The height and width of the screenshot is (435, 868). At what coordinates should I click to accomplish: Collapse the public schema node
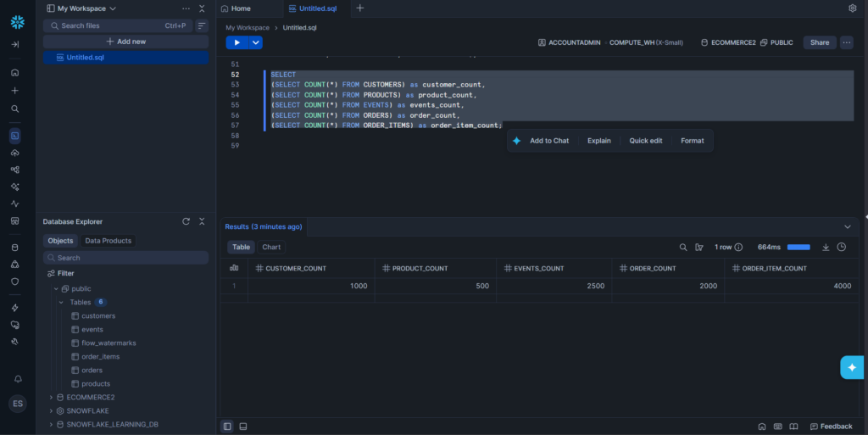coord(56,289)
